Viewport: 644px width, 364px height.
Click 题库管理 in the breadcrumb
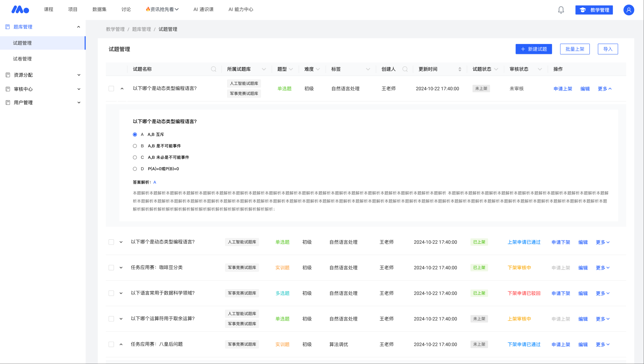pos(141,29)
